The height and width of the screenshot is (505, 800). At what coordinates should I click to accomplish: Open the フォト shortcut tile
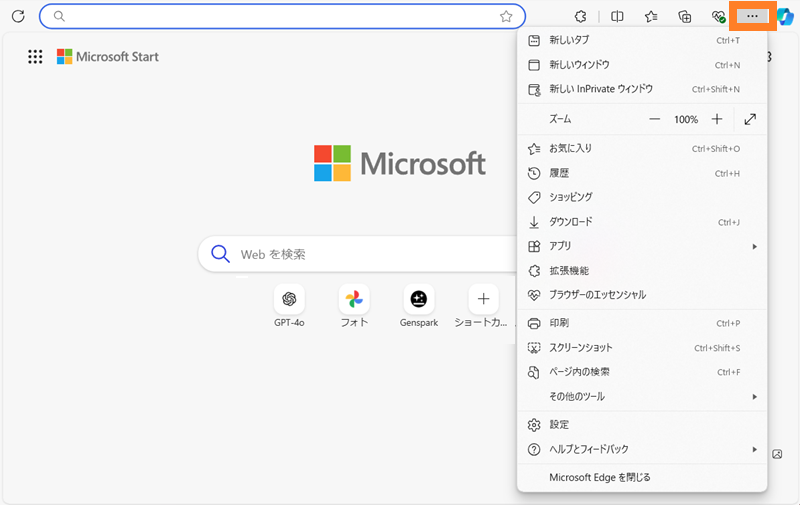354,306
